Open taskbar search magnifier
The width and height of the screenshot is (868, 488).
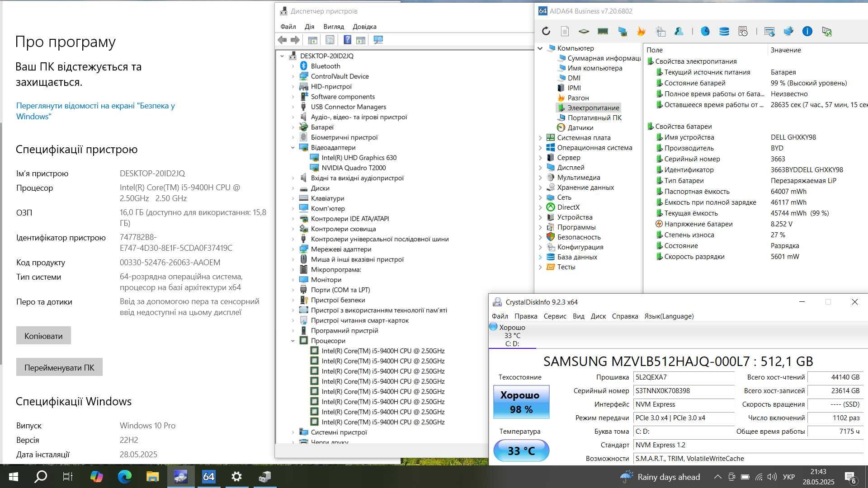[41, 477]
